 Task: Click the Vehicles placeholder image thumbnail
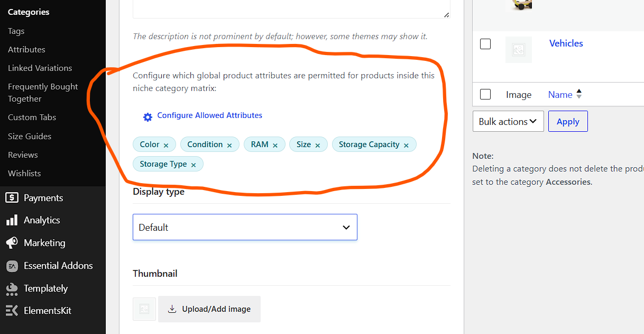coord(519,50)
